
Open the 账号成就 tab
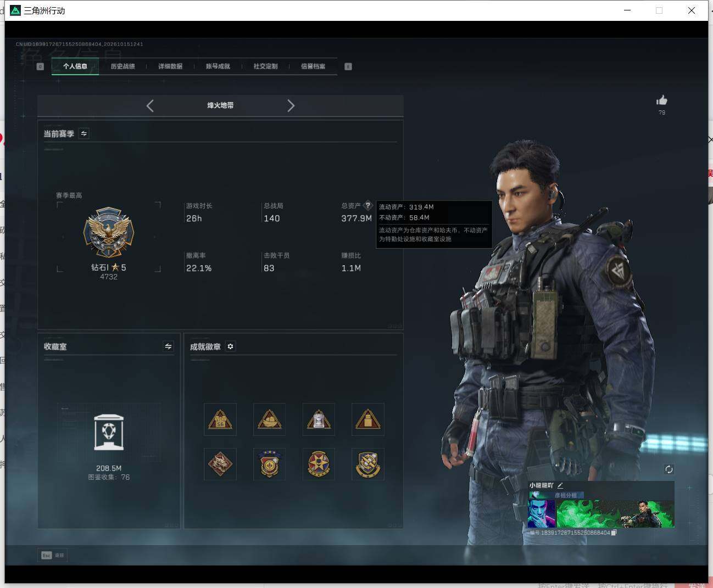tap(218, 66)
